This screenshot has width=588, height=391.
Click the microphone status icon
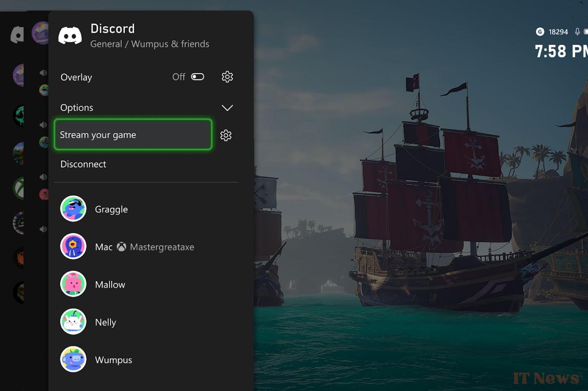click(577, 32)
